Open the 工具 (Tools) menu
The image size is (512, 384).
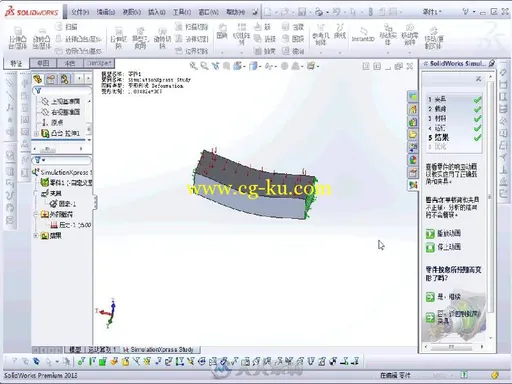182,12
